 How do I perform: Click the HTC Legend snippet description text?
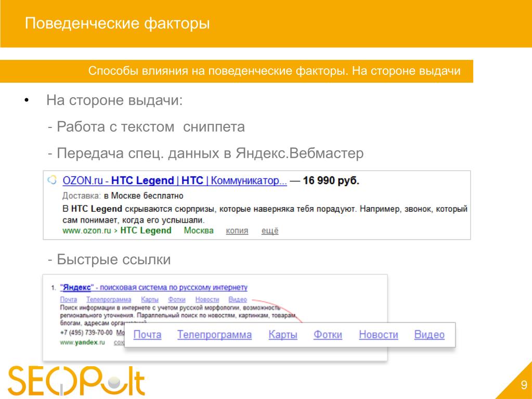pos(265,214)
